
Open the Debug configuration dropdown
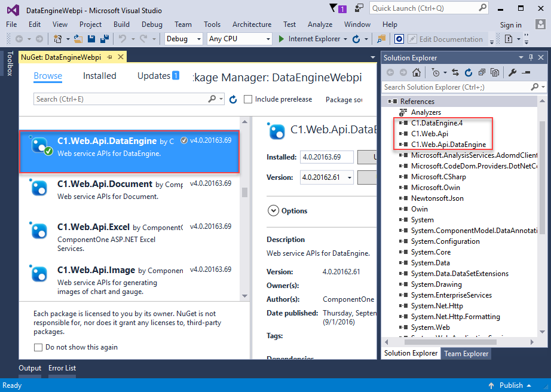point(184,39)
